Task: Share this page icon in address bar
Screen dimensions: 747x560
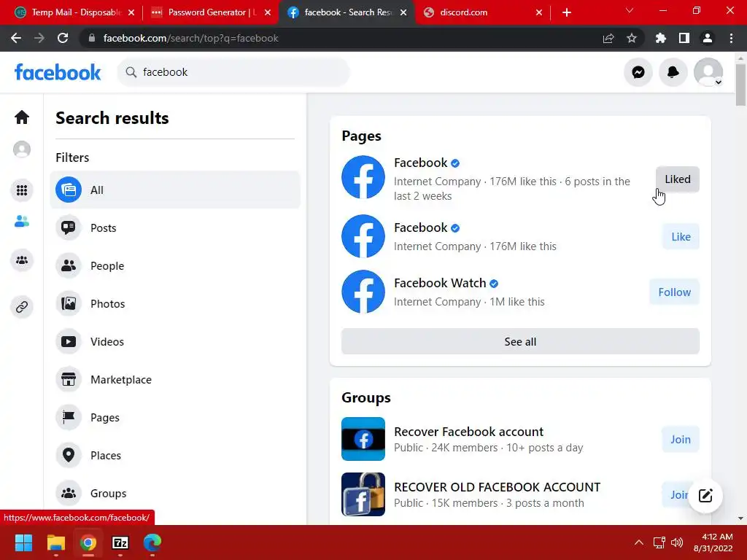Action: coord(608,38)
